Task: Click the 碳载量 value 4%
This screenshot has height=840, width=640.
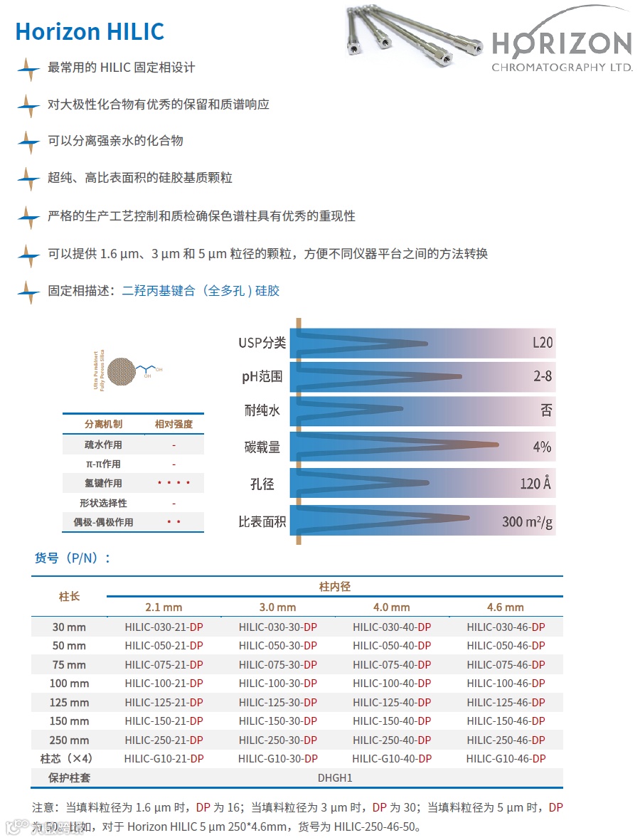Action: (x=542, y=447)
